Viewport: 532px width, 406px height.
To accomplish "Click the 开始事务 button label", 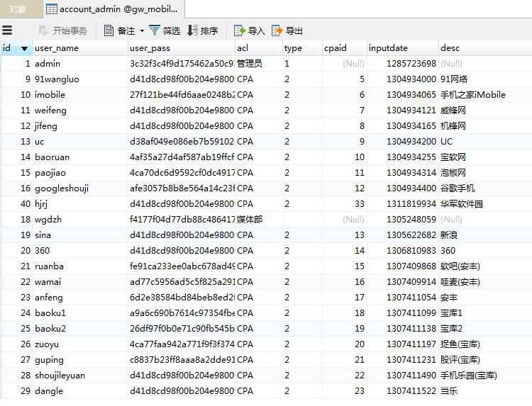I will (70, 31).
